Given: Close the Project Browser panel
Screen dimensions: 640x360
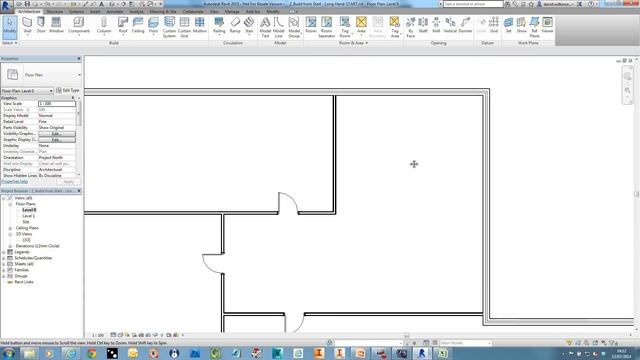Looking at the screenshot, I should (x=79, y=191).
